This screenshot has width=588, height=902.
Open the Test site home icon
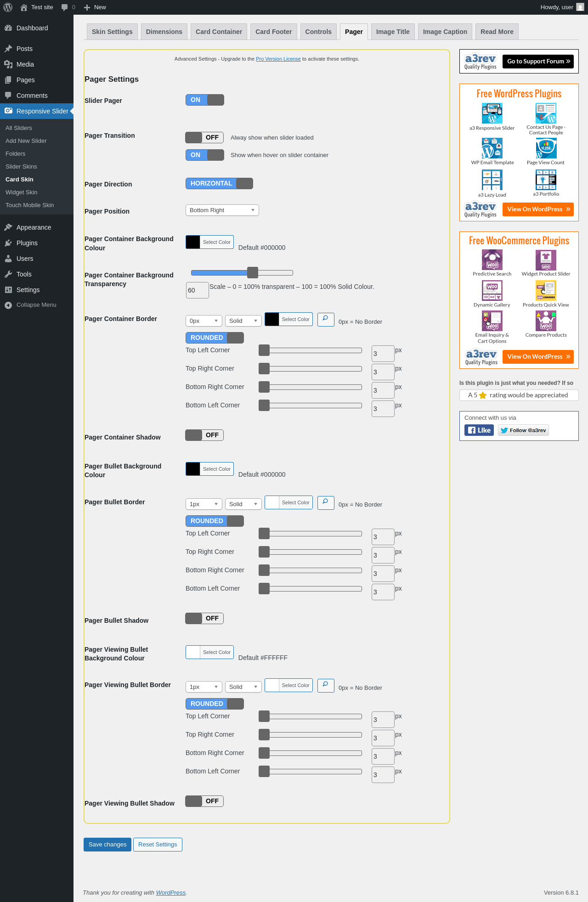24,7
